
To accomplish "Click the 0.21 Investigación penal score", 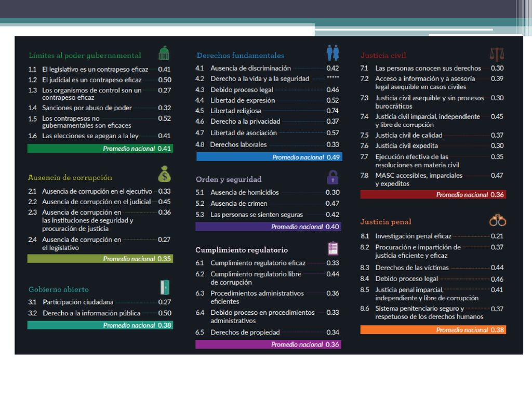I will tap(497, 236).
